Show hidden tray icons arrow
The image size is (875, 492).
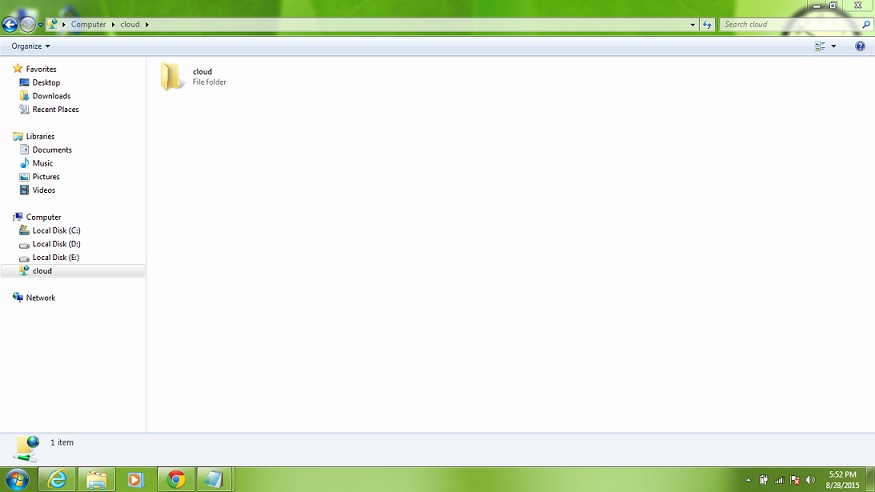click(x=748, y=480)
